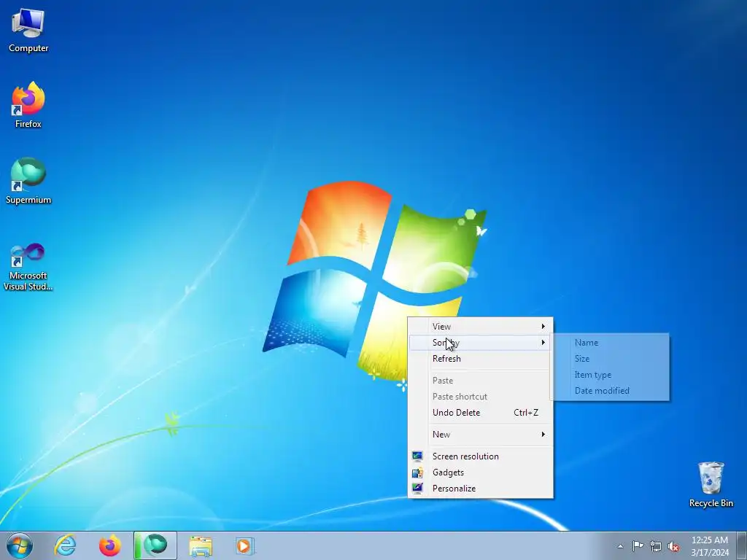Select the Supermium desktop shortcut
Image resolution: width=747 pixels, height=560 pixels.
pyautogui.click(x=28, y=181)
